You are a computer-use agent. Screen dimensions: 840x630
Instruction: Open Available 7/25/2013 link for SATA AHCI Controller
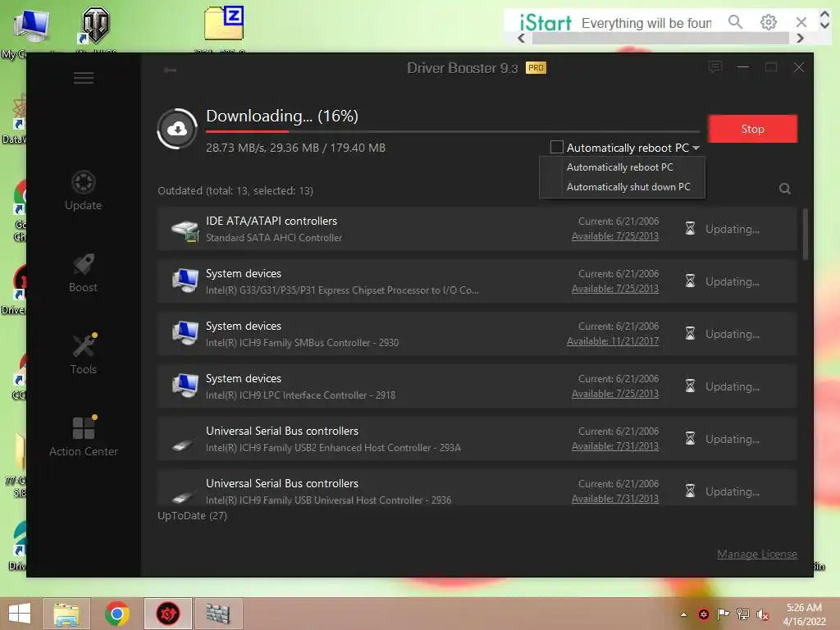coord(615,236)
